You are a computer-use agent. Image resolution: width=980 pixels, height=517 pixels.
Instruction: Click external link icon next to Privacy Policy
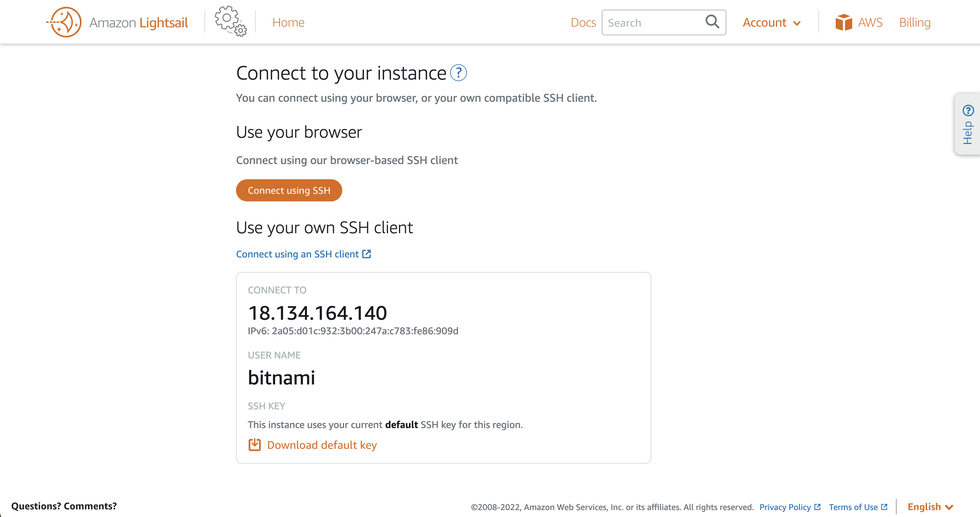(x=817, y=507)
